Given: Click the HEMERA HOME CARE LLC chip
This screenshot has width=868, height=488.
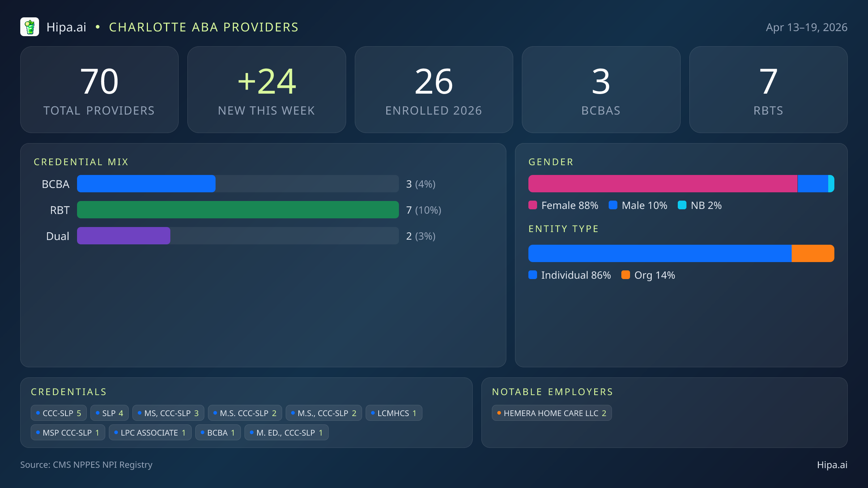Looking at the screenshot, I should [552, 413].
